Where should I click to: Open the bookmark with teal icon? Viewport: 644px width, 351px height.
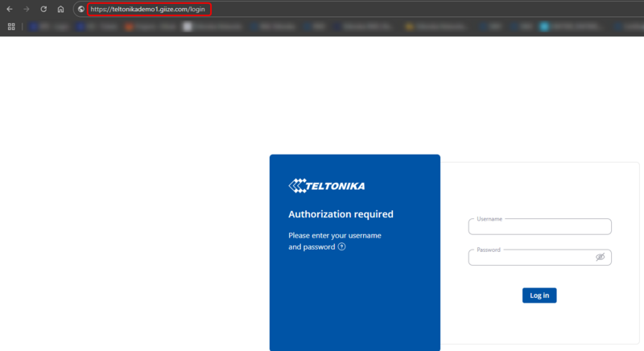point(545,27)
